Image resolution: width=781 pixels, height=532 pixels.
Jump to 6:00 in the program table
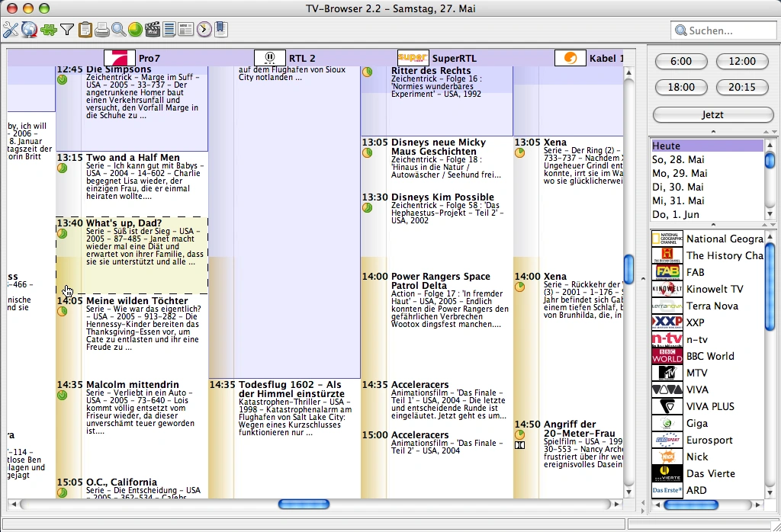[x=681, y=61]
